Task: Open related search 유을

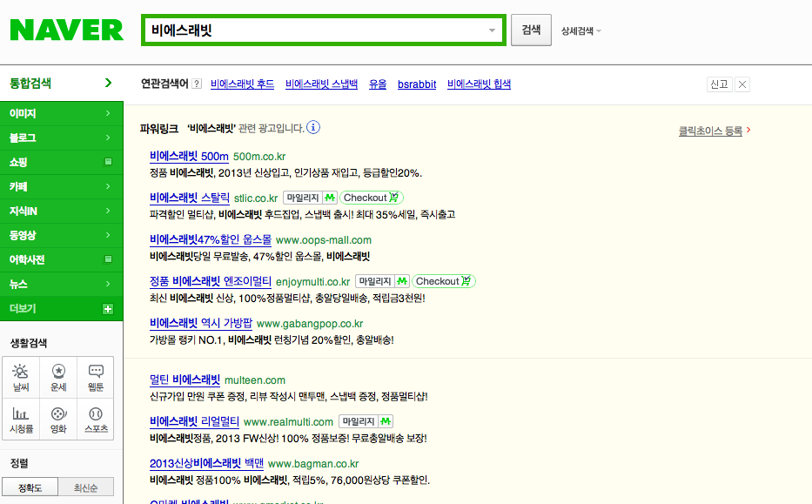Action: [x=378, y=84]
